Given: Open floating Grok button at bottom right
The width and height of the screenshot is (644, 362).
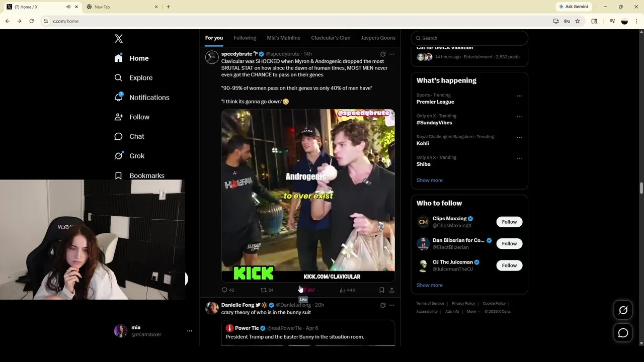Looking at the screenshot, I should (623, 310).
